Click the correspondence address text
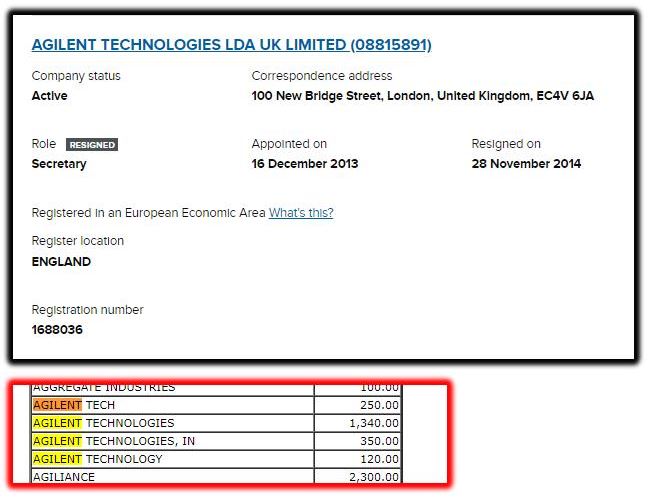Screen dimensions: 653x498 point(422,96)
